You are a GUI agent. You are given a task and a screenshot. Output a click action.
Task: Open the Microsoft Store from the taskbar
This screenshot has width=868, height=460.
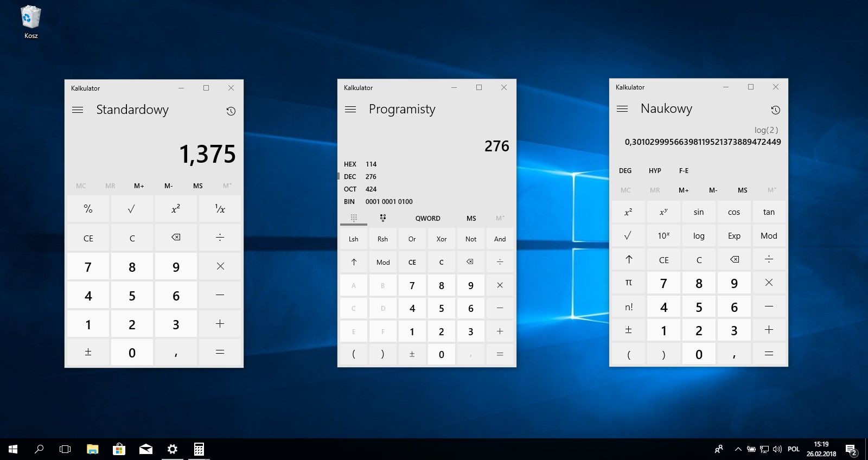click(119, 449)
